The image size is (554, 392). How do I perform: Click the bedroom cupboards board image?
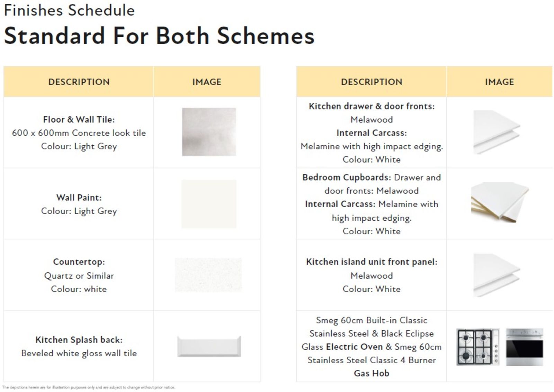pos(500,202)
